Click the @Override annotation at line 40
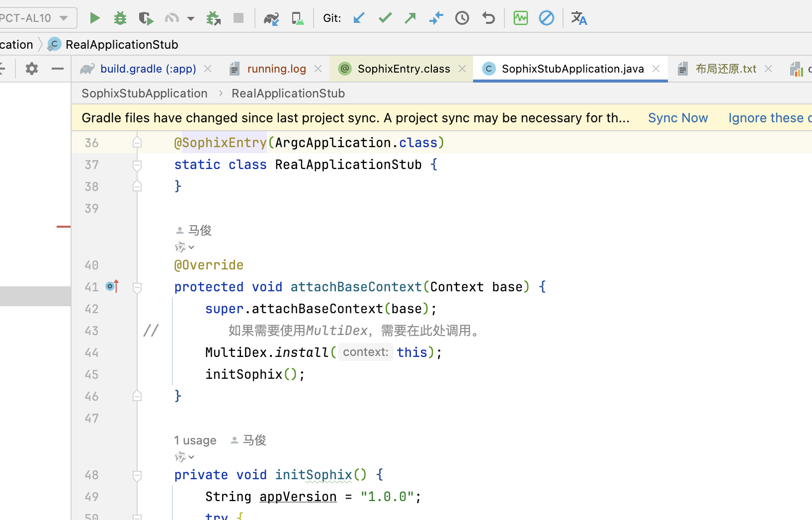This screenshot has width=812, height=520. pyautogui.click(x=209, y=265)
